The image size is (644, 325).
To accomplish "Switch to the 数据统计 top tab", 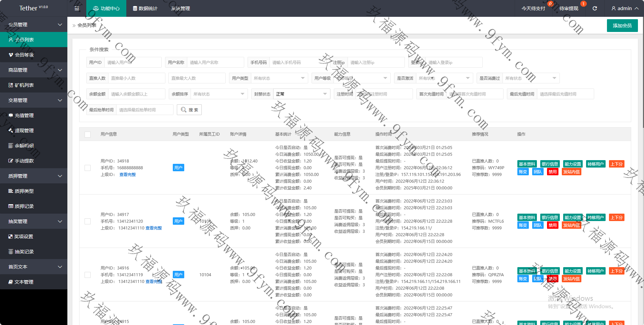I will [145, 8].
